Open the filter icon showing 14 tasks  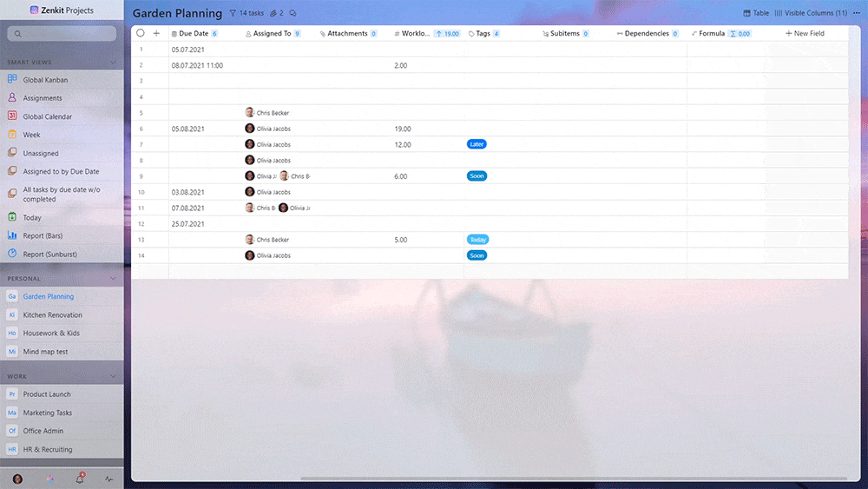coord(247,13)
